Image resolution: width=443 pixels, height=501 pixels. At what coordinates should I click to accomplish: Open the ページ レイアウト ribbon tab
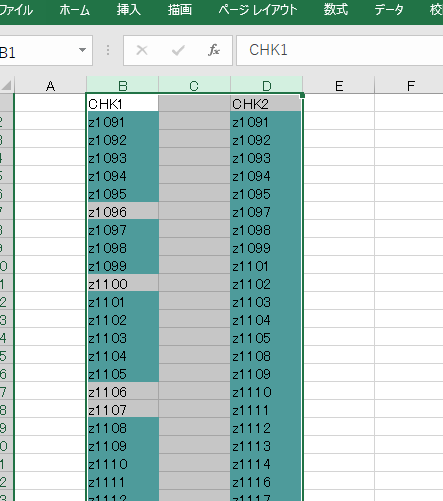click(258, 10)
